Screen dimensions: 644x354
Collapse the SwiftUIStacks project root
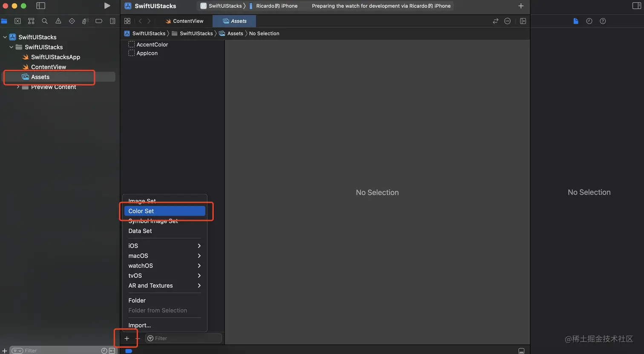tap(5, 37)
